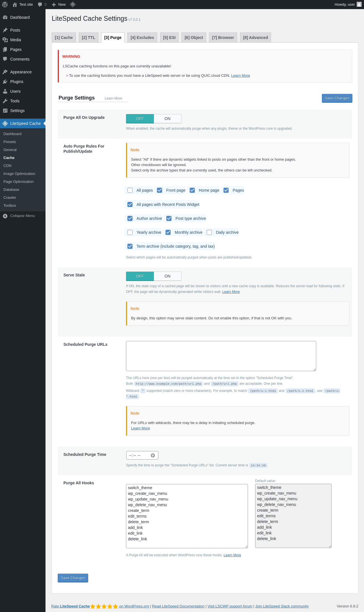Open the LiteSpeed diamond icon in top bar

[x=73, y=4]
